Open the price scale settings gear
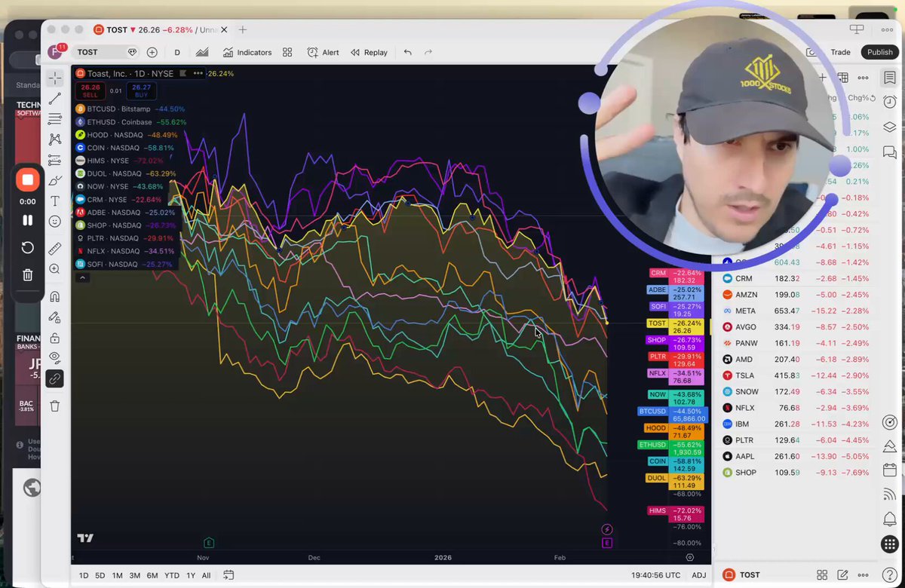This screenshot has width=905, height=588. 689,557
